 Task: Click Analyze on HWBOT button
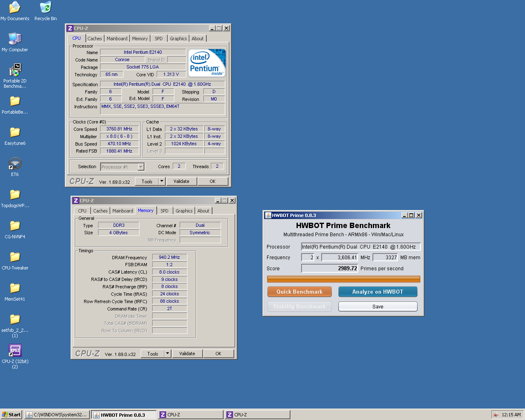click(378, 292)
